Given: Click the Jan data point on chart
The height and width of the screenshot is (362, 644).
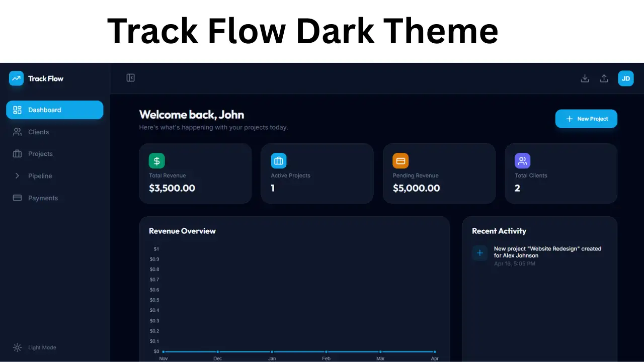Looking at the screenshot, I should (272, 351).
